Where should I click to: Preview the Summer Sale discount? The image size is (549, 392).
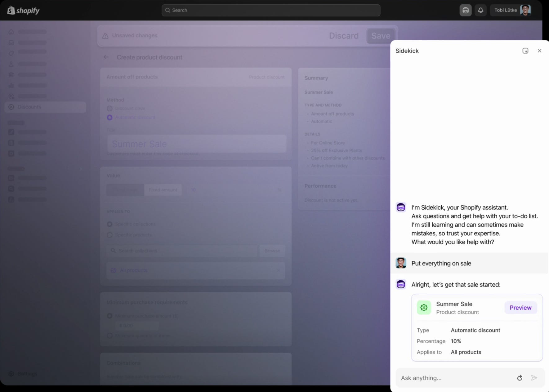[520, 308]
